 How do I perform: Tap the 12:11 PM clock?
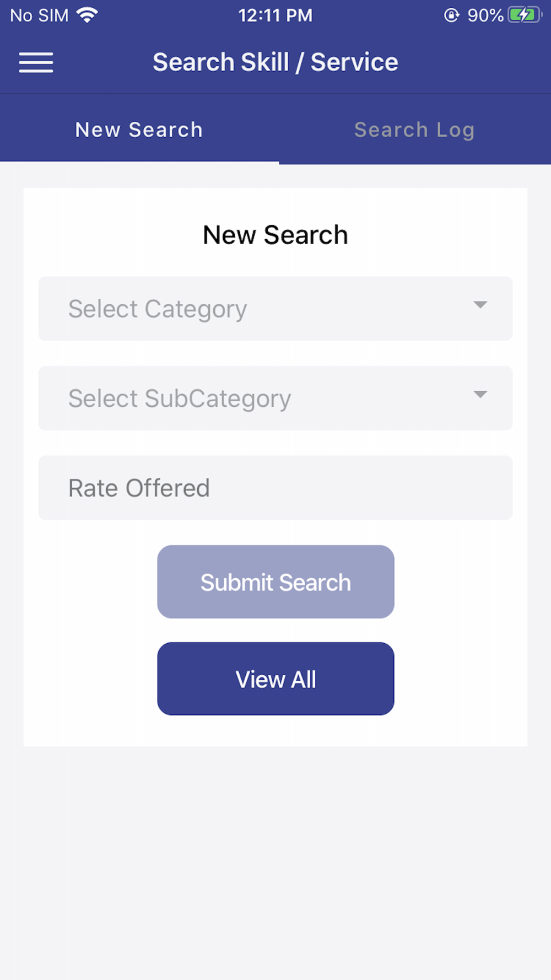(275, 15)
